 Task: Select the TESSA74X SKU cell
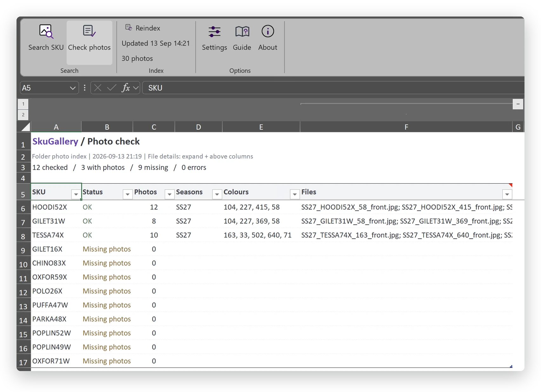click(56, 235)
